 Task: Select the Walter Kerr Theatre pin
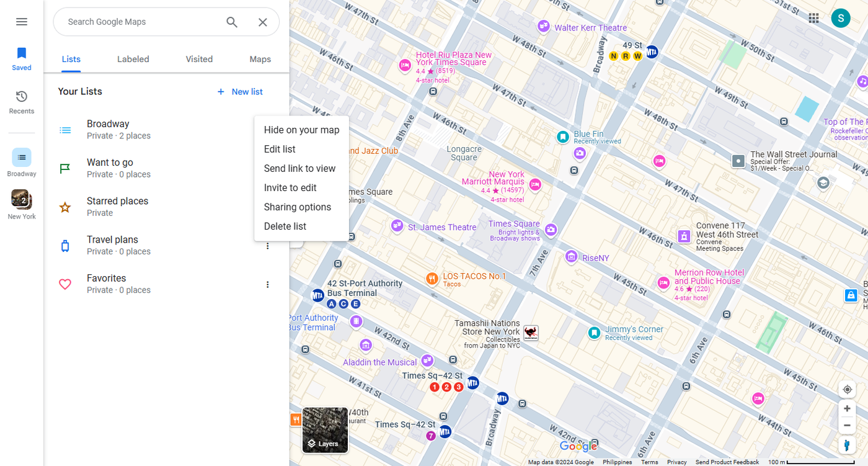544,27
